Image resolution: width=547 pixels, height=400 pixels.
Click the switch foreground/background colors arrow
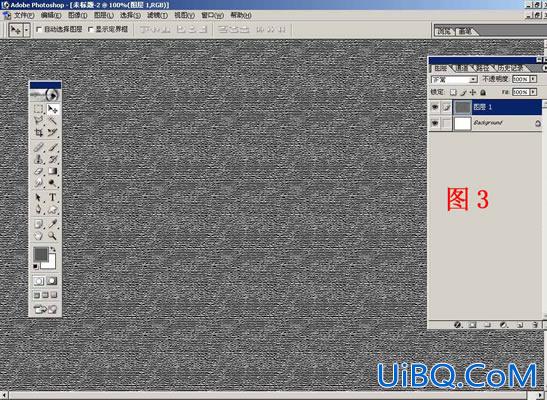pos(53,249)
